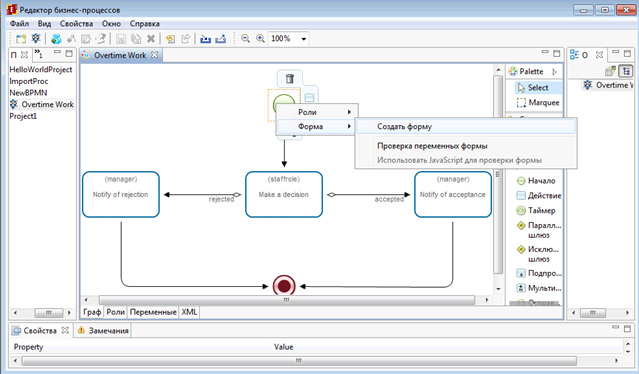Open the Вид menu
The image size is (639, 374).
(x=44, y=24)
